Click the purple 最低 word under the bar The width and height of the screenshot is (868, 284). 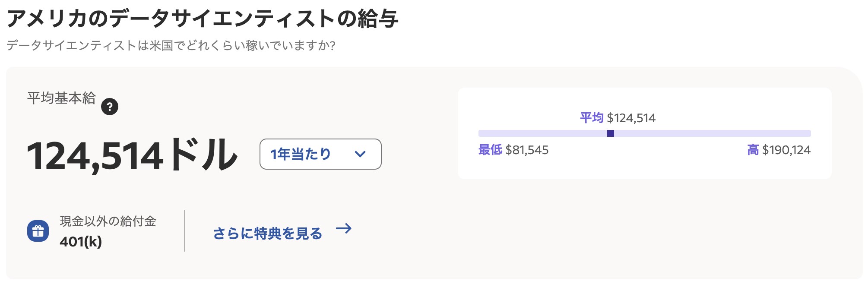click(490, 150)
